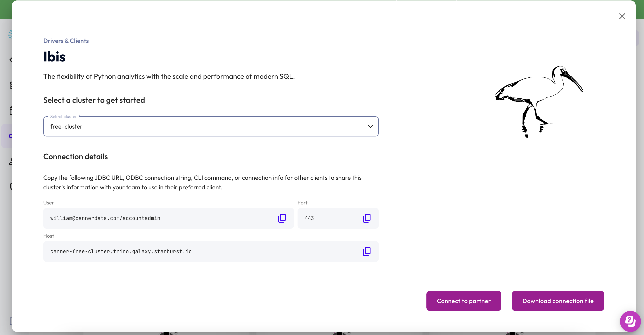Click the Select a cluster to get started heading
Screen dimensions: 644x335
[x=94, y=100]
